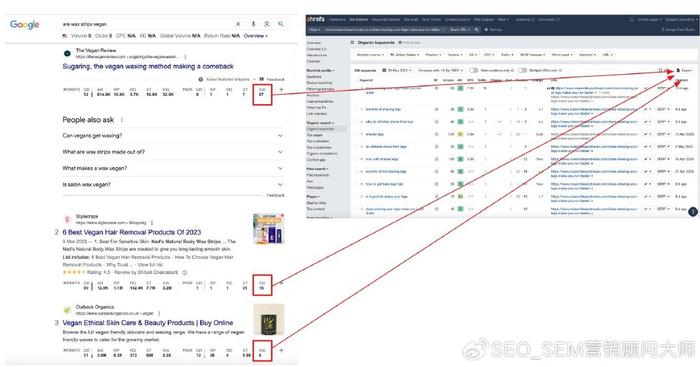The height and width of the screenshot is (367, 700).
Task: Open the Volume filter dropdown
Action: pyautogui.click(x=455, y=54)
